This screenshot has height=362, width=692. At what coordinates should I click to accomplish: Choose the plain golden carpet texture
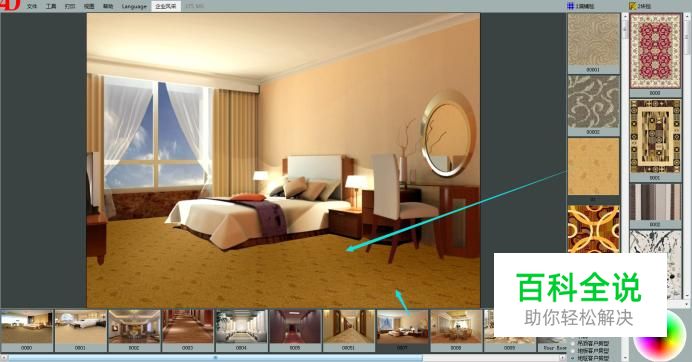click(x=594, y=167)
